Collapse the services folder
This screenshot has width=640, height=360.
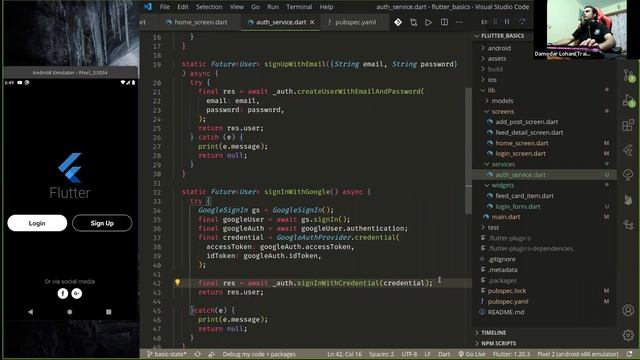tap(503, 164)
